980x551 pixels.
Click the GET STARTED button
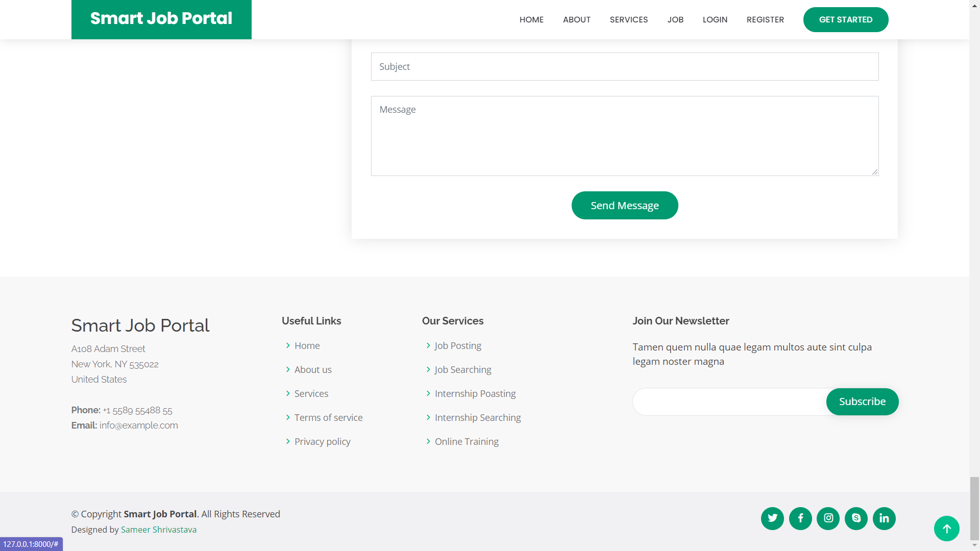tap(845, 19)
